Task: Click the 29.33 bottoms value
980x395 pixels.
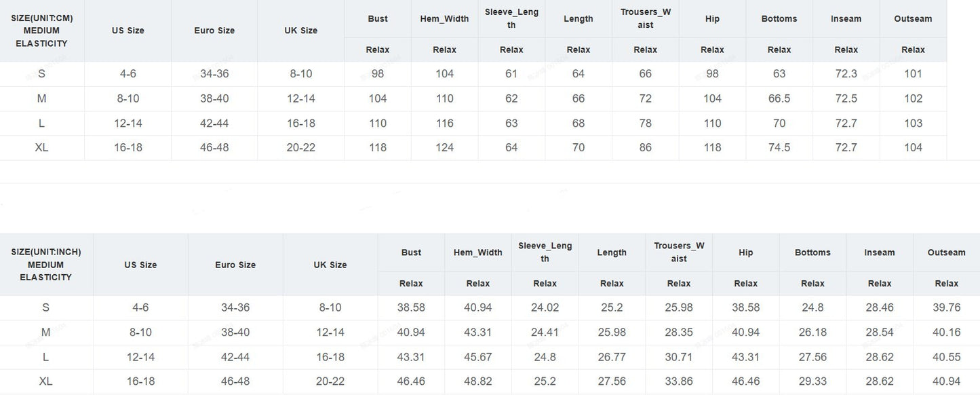Action: coord(812,381)
